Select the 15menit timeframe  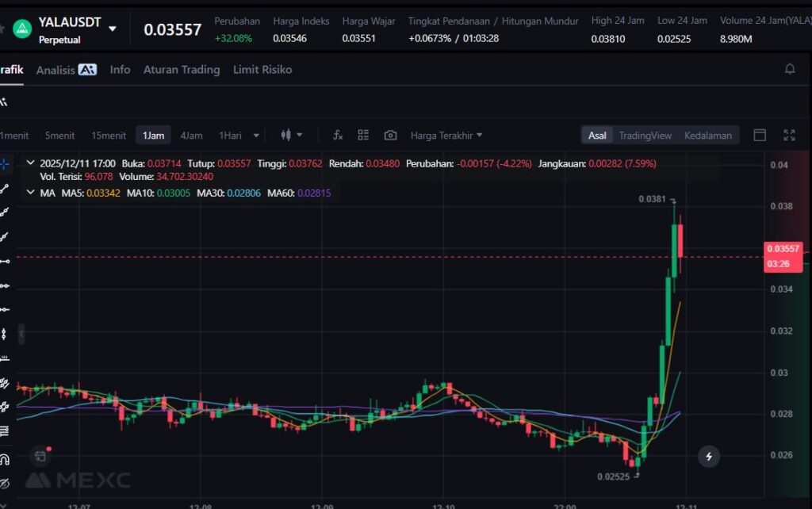(x=109, y=136)
